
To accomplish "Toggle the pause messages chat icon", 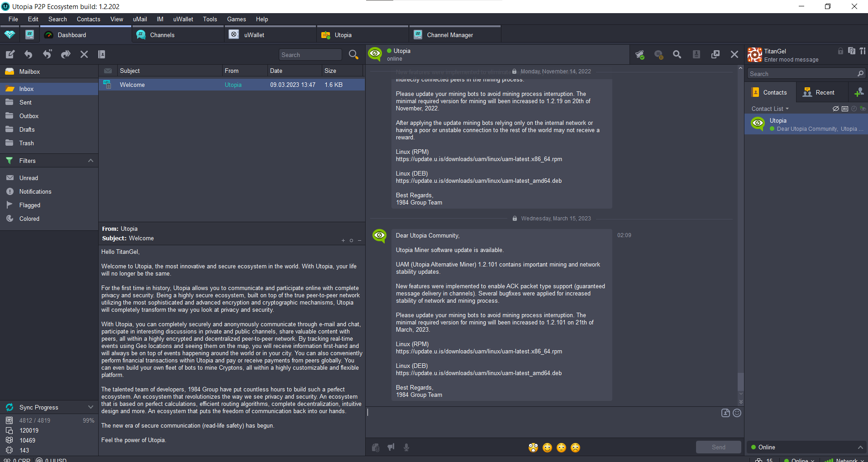I will (x=658, y=54).
